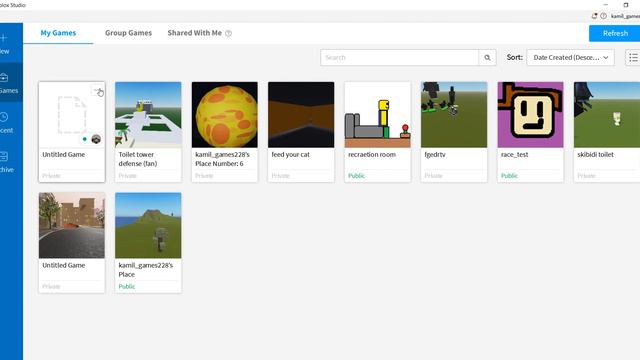Open the New page from the sidebar

pyautogui.click(x=5, y=44)
